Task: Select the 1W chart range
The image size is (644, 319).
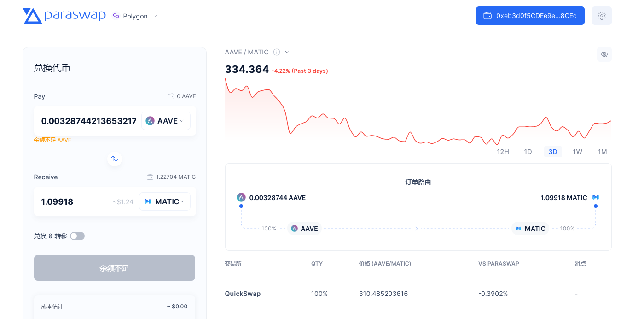Action: click(x=578, y=152)
